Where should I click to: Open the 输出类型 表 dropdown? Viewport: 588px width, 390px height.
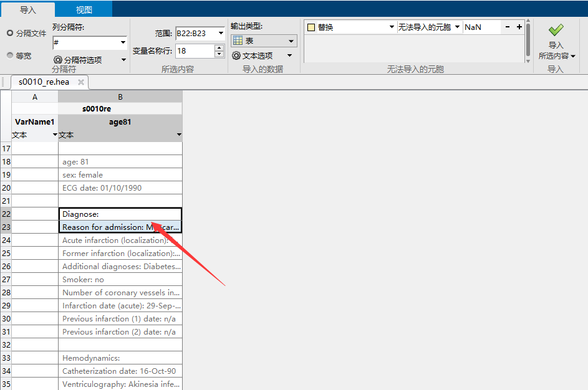[264, 41]
